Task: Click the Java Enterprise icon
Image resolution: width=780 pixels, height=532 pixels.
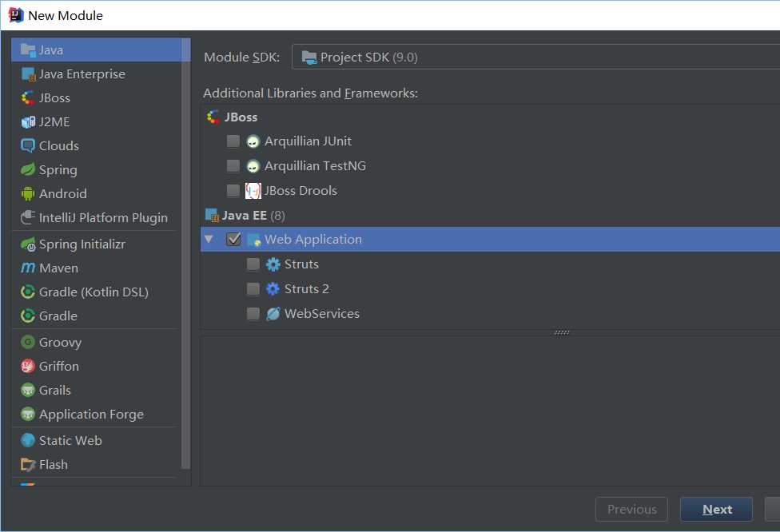Action: (x=28, y=74)
